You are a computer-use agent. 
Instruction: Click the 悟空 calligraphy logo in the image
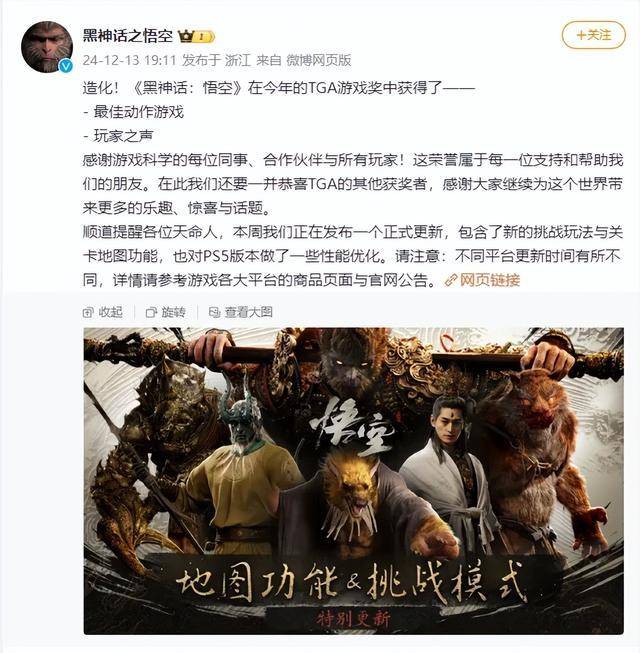(x=352, y=427)
